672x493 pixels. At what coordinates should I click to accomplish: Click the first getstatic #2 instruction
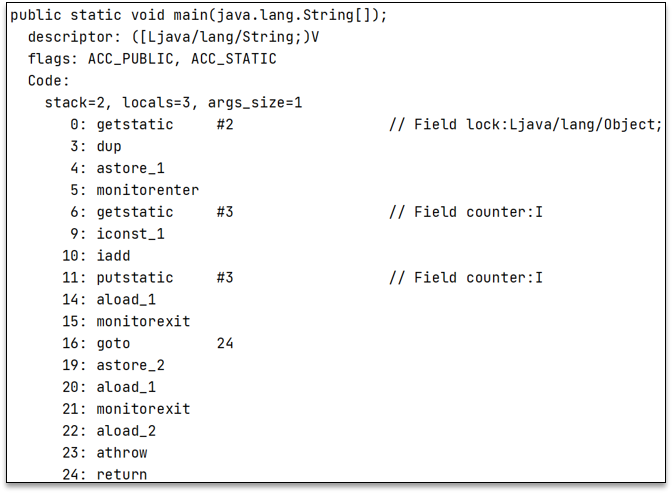pos(152,124)
